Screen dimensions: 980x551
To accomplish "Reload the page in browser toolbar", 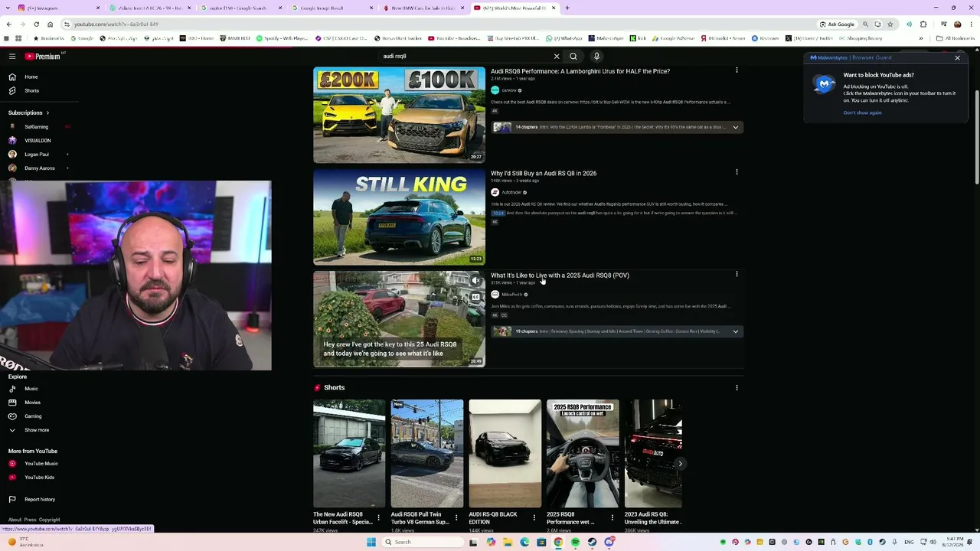I will 36,24.
